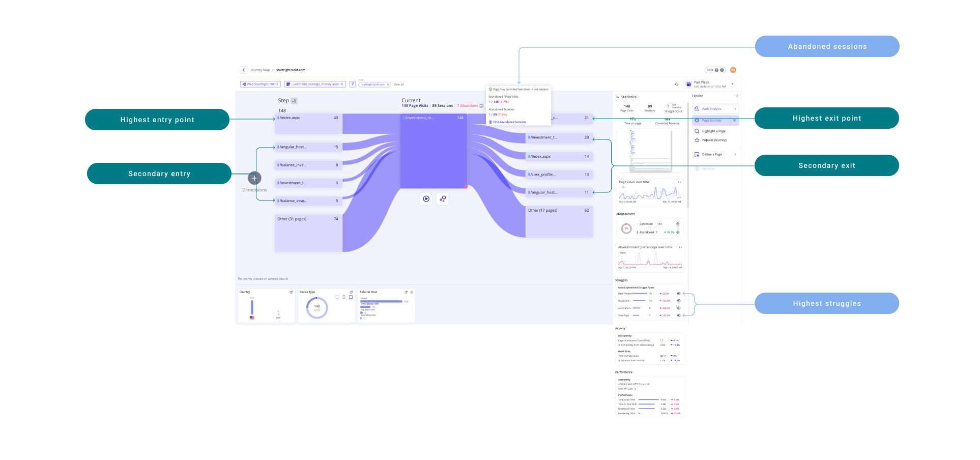Click the info icon next to 7 Abandons
The width and height of the screenshot is (980, 460).
[481, 106]
